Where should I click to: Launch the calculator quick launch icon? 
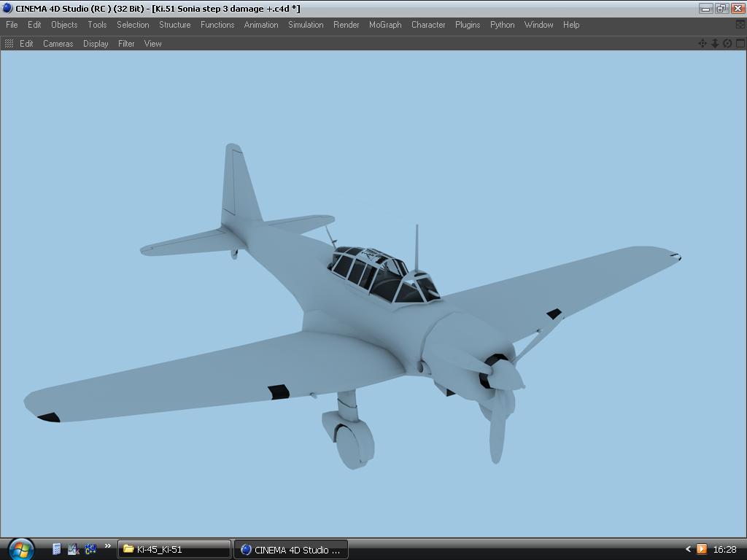(x=57, y=549)
